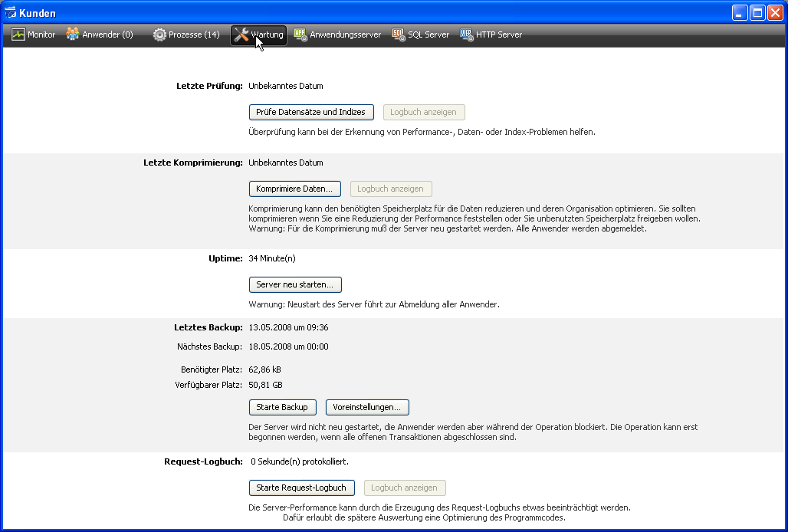Open the Anwendungsserver page icon

pyautogui.click(x=300, y=34)
